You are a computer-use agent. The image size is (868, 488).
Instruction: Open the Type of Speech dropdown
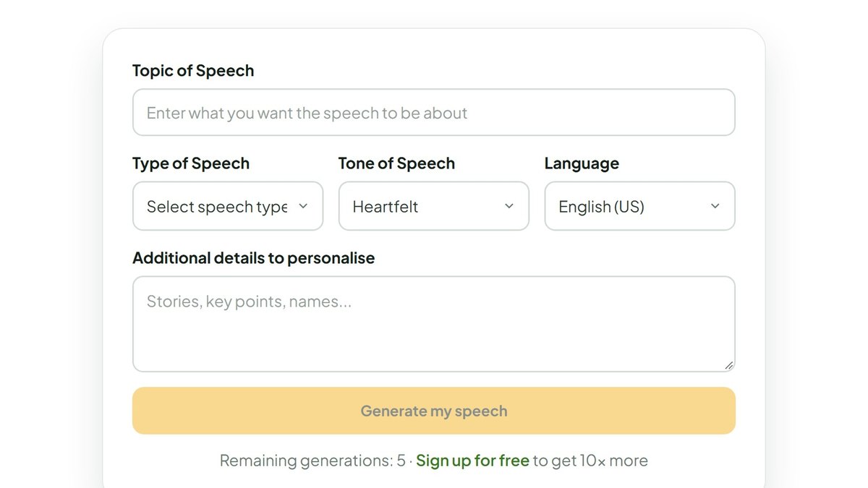point(228,206)
